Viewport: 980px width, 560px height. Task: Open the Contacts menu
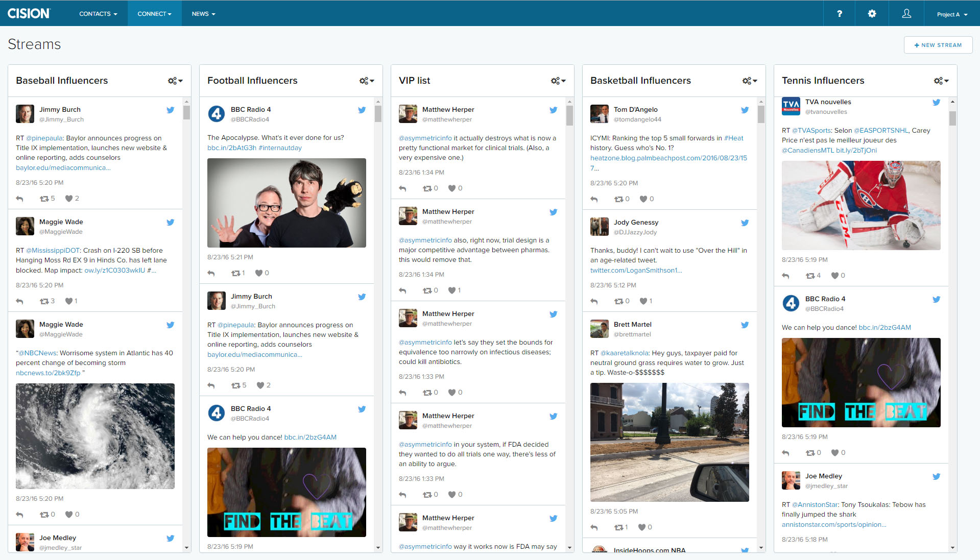pyautogui.click(x=98, y=14)
